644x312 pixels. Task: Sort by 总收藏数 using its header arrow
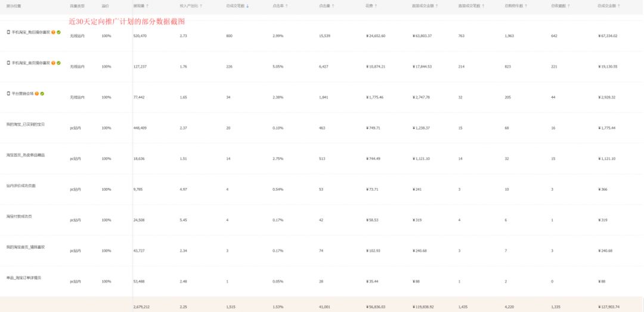coord(569,6)
